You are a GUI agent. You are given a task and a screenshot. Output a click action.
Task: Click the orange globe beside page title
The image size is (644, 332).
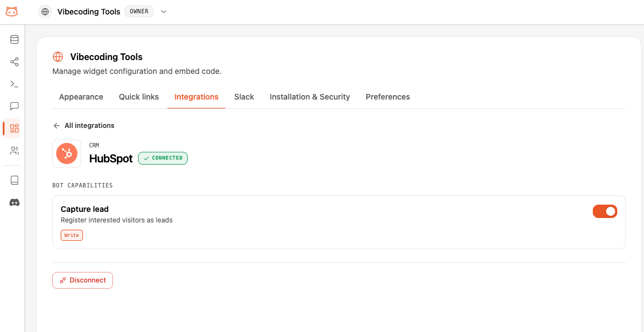tap(58, 57)
